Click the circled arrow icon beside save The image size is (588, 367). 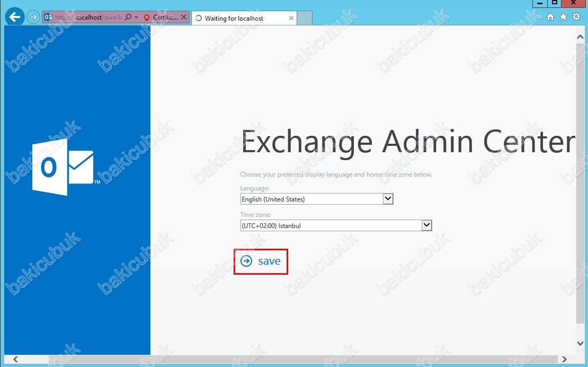click(246, 261)
